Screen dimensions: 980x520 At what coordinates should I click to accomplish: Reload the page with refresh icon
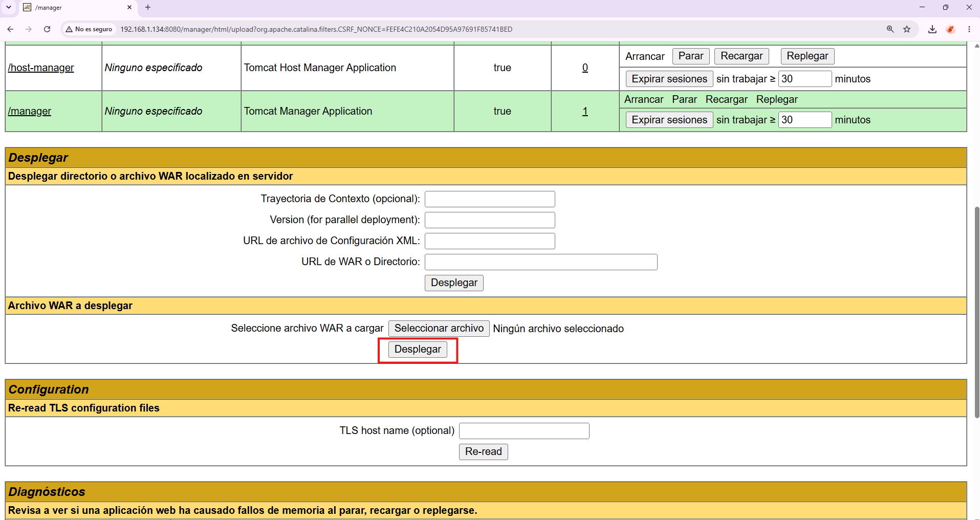click(47, 29)
